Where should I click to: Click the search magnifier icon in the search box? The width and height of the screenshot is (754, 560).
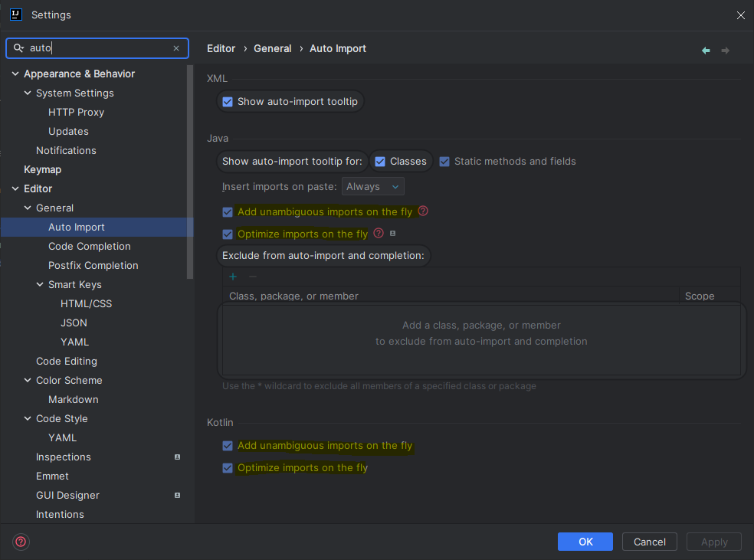click(18, 48)
